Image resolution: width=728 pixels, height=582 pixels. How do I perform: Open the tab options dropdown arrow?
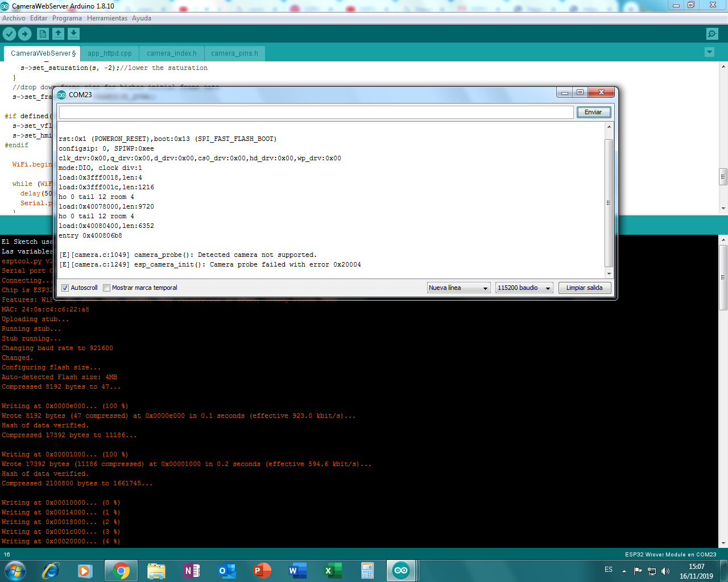coord(709,52)
